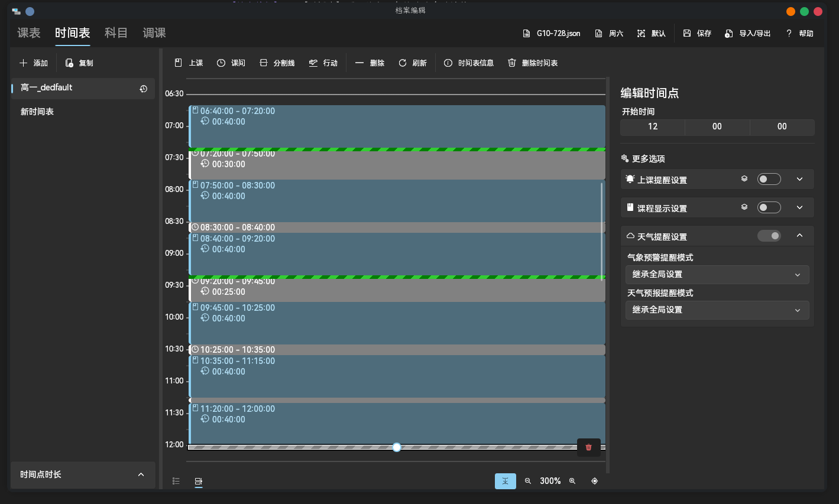The width and height of the screenshot is (839, 504).
Task: Zoom in on the timeline
Action: coord(572,481)
